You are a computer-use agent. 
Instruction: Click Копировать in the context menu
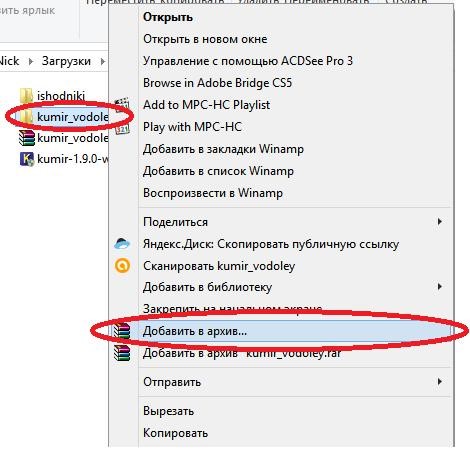click(x=175, y=433)
